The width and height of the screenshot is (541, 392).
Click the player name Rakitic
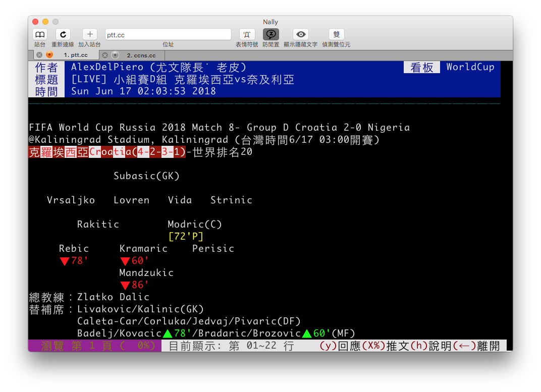click(98, 225)
